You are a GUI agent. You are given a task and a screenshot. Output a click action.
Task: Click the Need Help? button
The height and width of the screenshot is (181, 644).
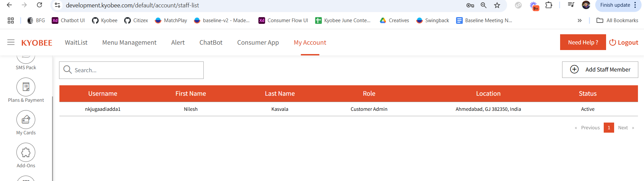(583, 42)
